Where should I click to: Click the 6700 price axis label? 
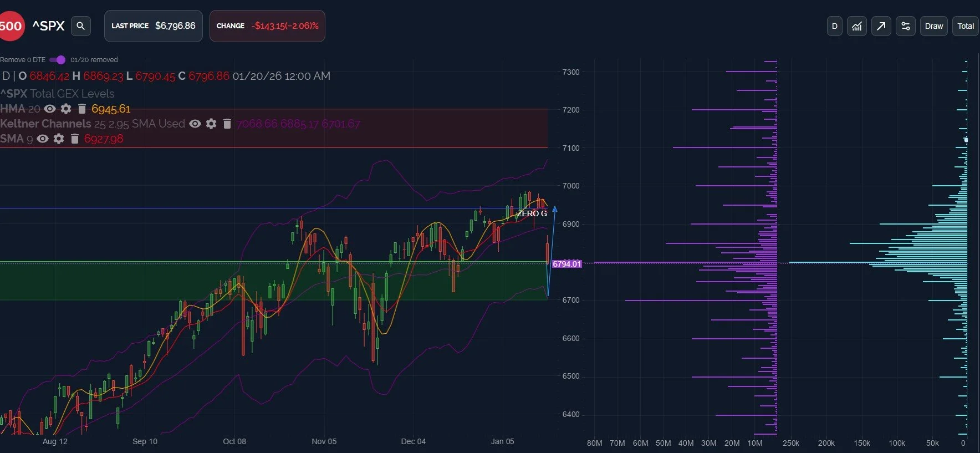[x=571, y=300]
